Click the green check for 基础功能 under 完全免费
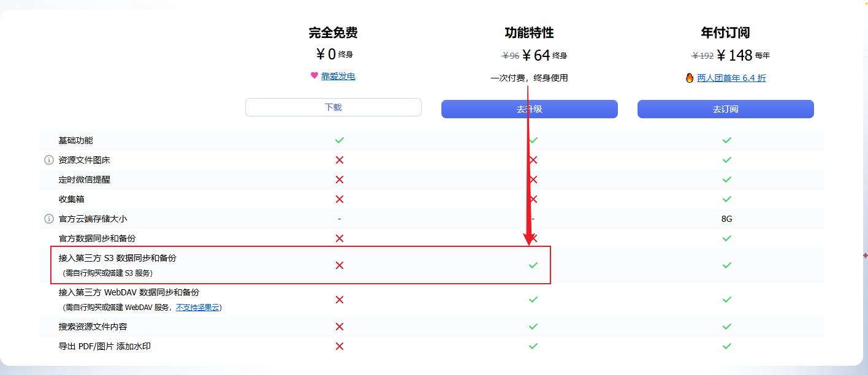868x375 pixels. point(340,140)
